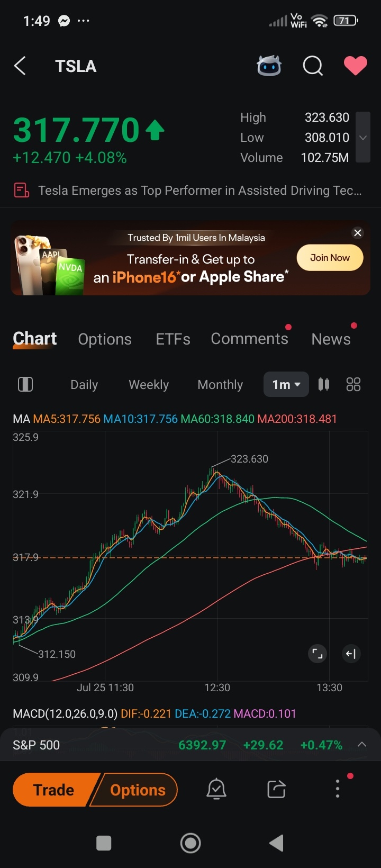The image size is (381, 868).
Task: Expand quote details next to High/Low
Action: 363,137
